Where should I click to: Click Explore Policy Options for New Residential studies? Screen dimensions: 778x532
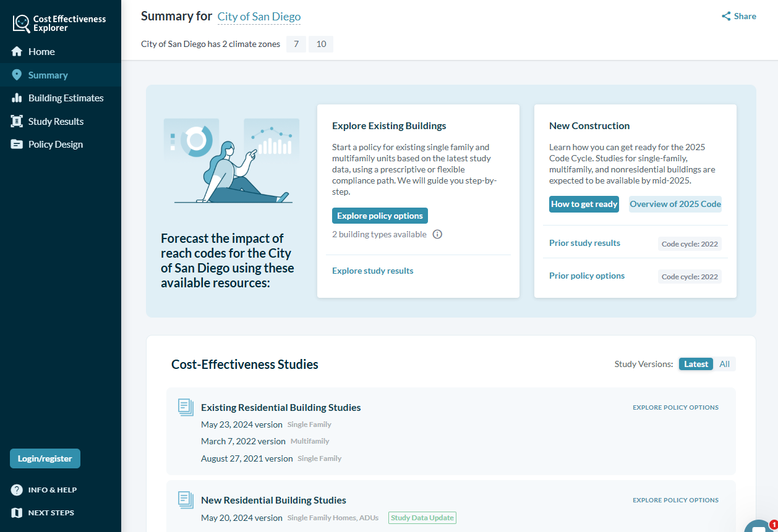click(675, 500)
